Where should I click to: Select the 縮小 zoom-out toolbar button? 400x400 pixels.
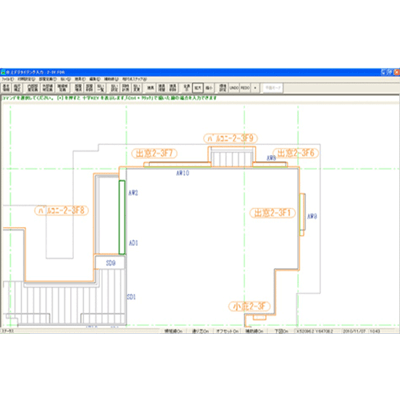tap(209, 88)
